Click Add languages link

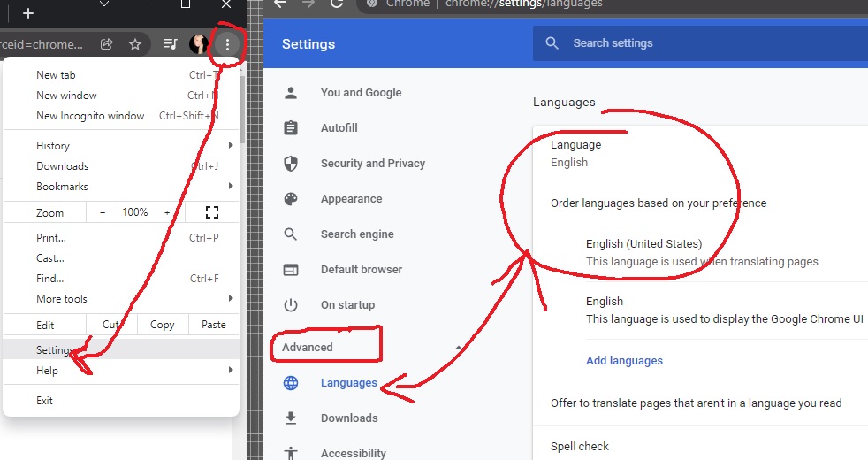tap(624, 361)
